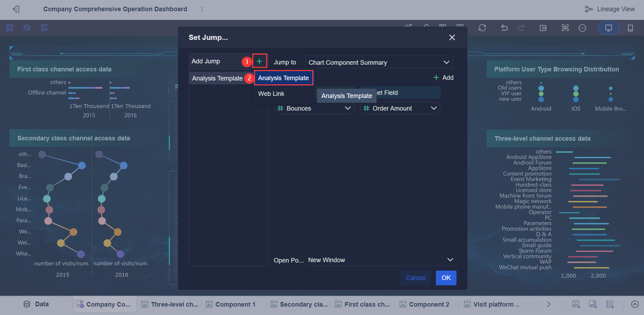
Task: Select Analysis Template from jump type menu
Action: pyautogui.click(x=283, y=78)
